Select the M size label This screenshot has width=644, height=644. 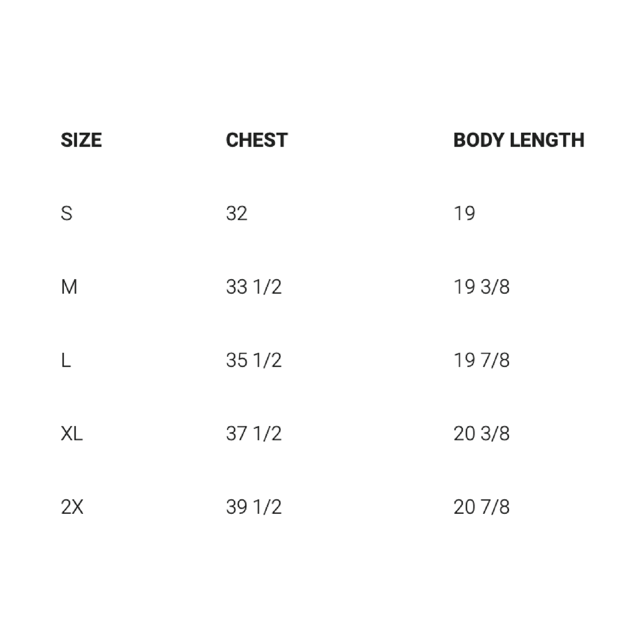[x=69, y=287]
